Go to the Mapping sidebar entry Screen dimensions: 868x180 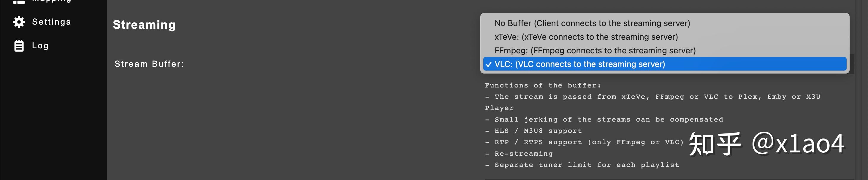(x=51, y=1)
